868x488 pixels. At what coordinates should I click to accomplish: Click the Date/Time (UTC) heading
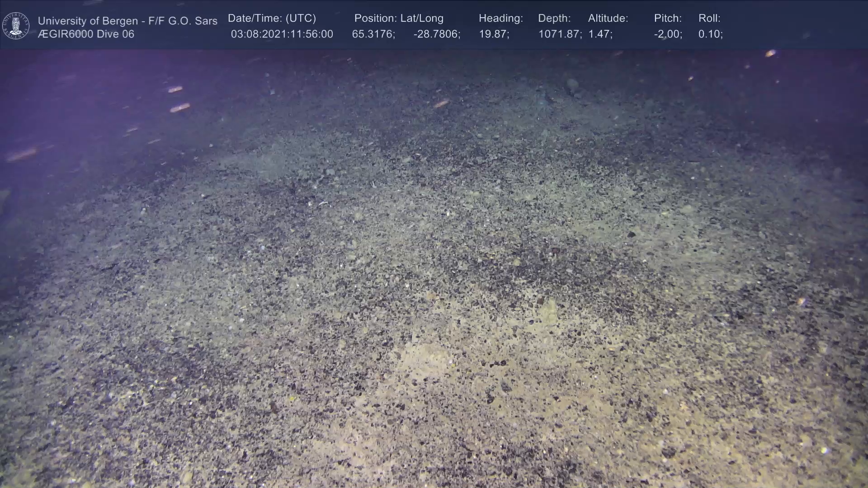point(272,19)
